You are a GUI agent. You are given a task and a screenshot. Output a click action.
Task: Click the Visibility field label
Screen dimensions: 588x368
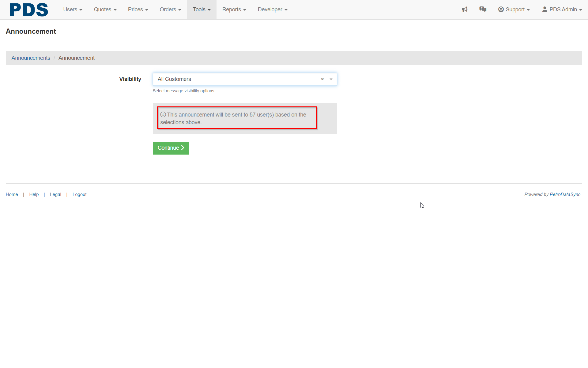point(130,79)
